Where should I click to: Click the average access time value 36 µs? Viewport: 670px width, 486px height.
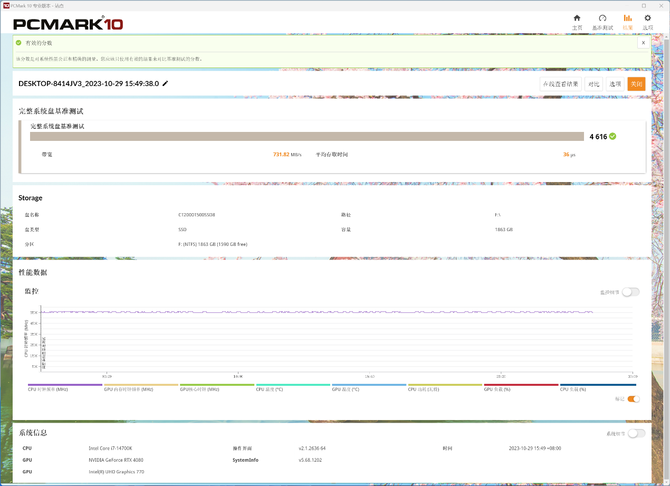pyautogui.click(x=569, y=154)
